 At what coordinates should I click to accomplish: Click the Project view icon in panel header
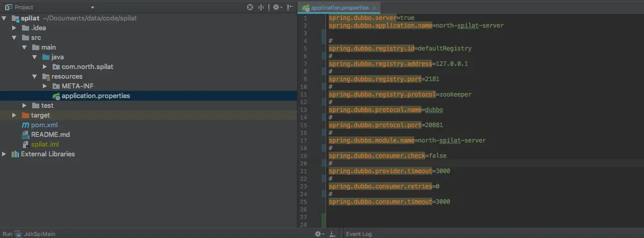9,7
